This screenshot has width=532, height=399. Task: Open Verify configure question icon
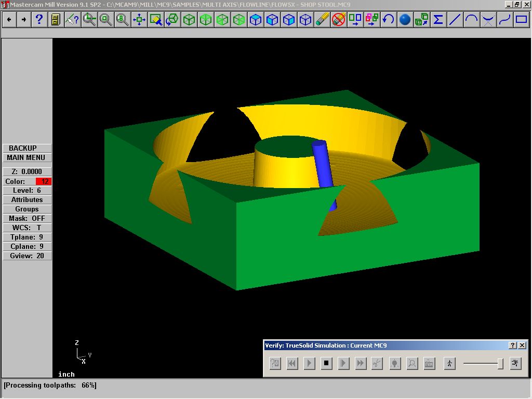275,363
